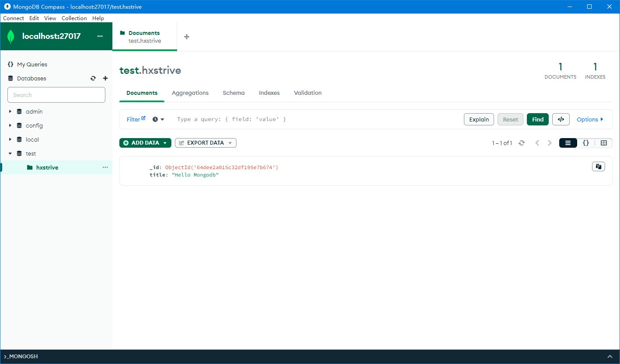The image size is (620, 364).
Task: Open a new tab with plus icon
Action: (x=187, y=37)
